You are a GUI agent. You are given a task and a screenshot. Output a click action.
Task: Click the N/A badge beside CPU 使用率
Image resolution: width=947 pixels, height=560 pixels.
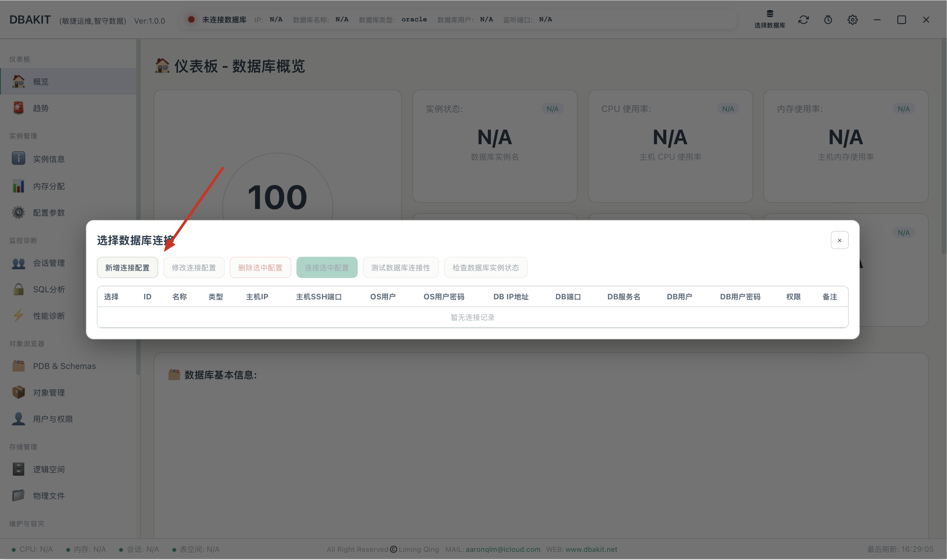(x=728, y=109)
